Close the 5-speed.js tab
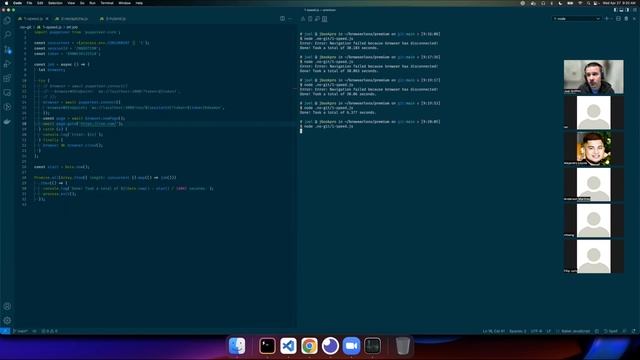The width and height of the screenshot is (640, 360). [x=47, y=19]
